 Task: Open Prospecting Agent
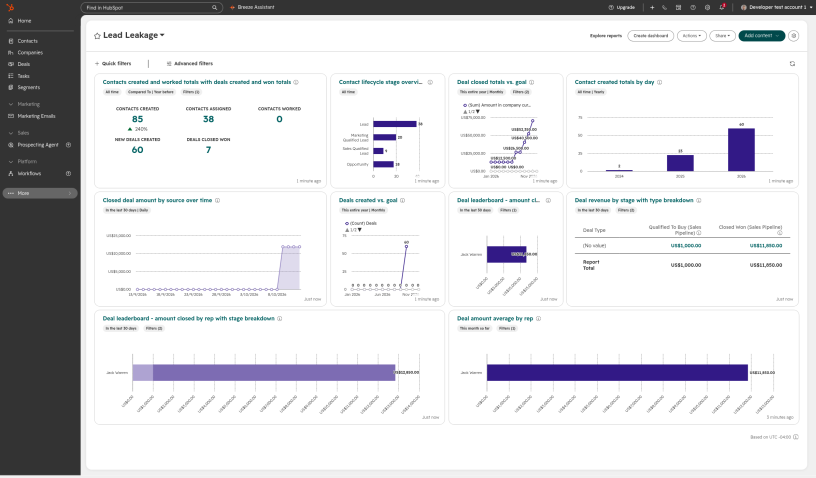(x=37, y=145)
